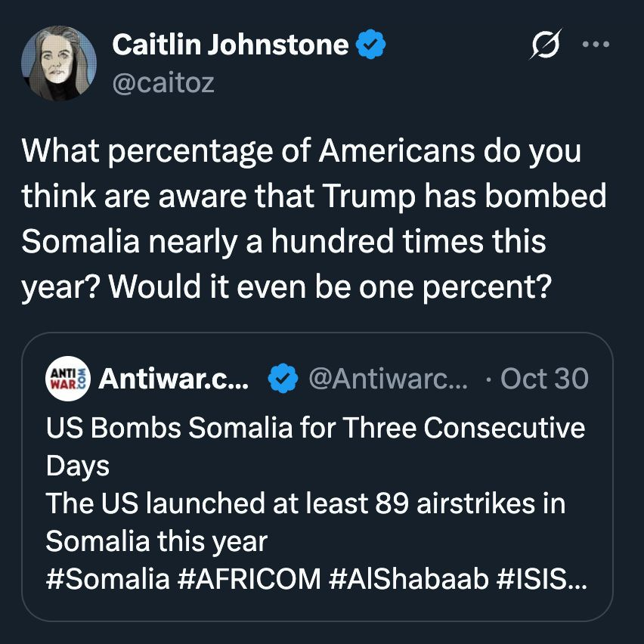The height and width of the screenshot is (644, 644).
Task: Open the @caitoz handle link
Action: pos(163,82)
